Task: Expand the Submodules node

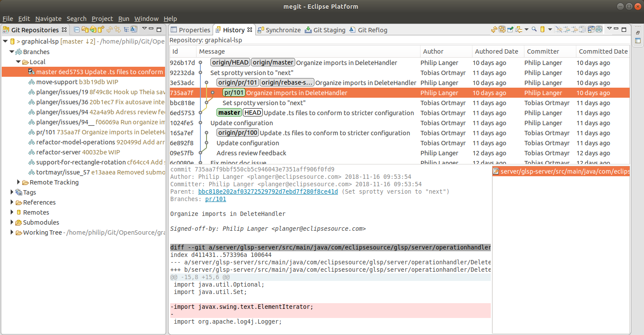Action: (12, 222)
